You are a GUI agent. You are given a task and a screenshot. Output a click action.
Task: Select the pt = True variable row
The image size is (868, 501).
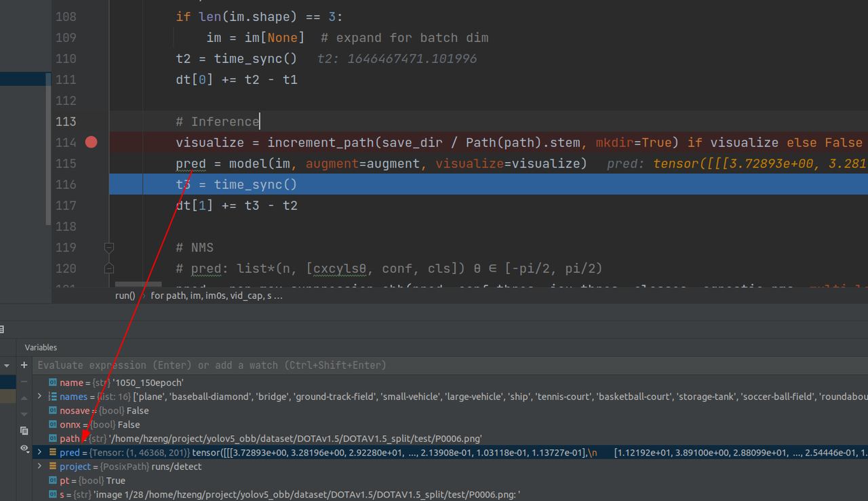click(x=450, y=481)
